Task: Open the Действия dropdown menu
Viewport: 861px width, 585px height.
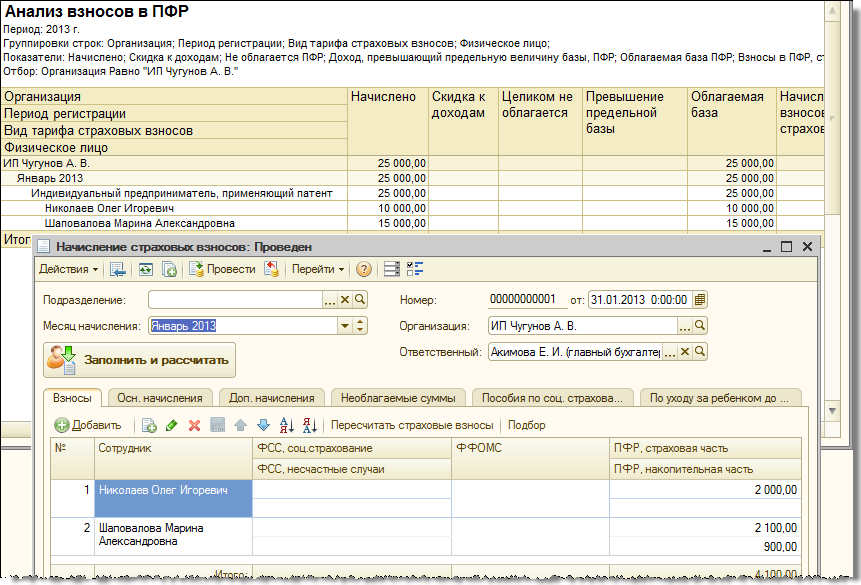Action: click(68, 269)
